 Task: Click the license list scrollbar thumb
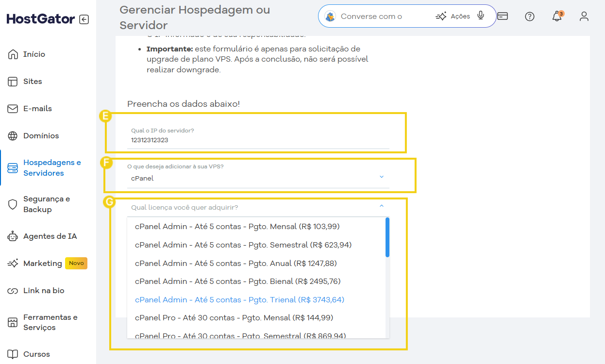[387, 237]
